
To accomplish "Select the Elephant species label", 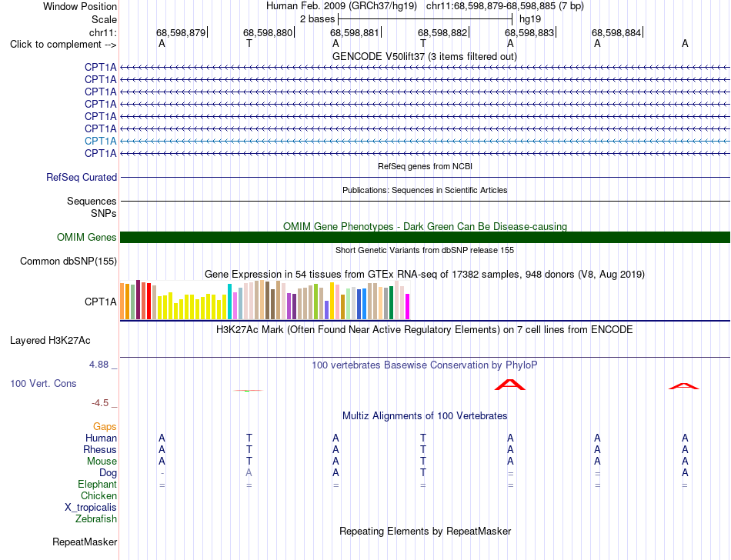I will [98, 484].
